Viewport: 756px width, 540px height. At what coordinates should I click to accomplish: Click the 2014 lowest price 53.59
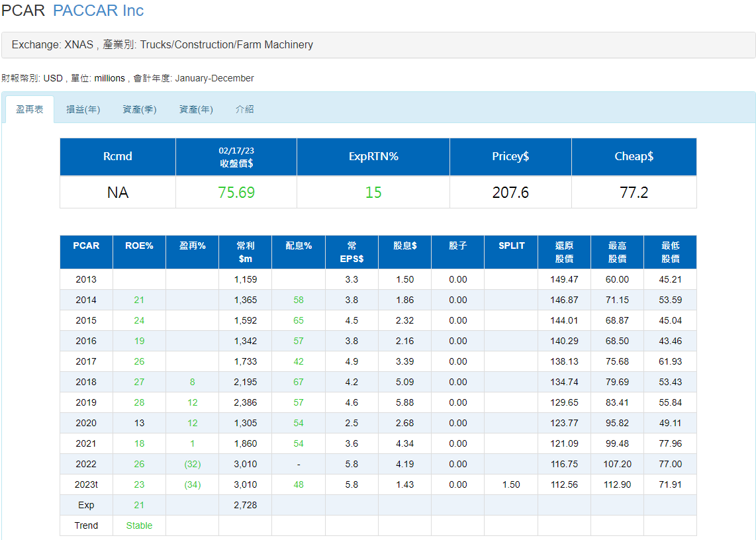[670, 300]
